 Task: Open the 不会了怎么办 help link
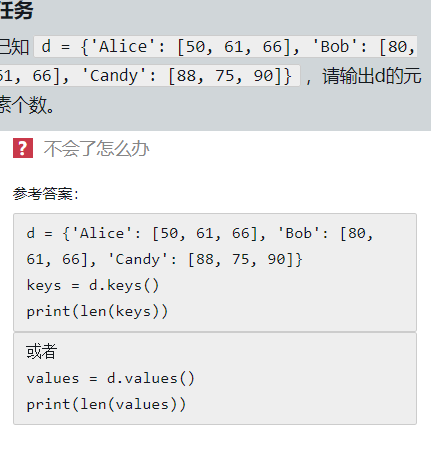point(96,149)
